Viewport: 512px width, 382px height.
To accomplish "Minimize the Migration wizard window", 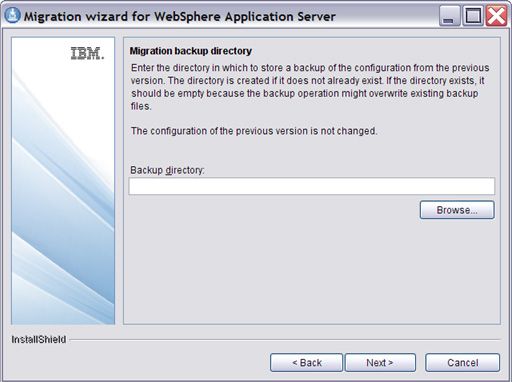I will click(x=449, y=16).
